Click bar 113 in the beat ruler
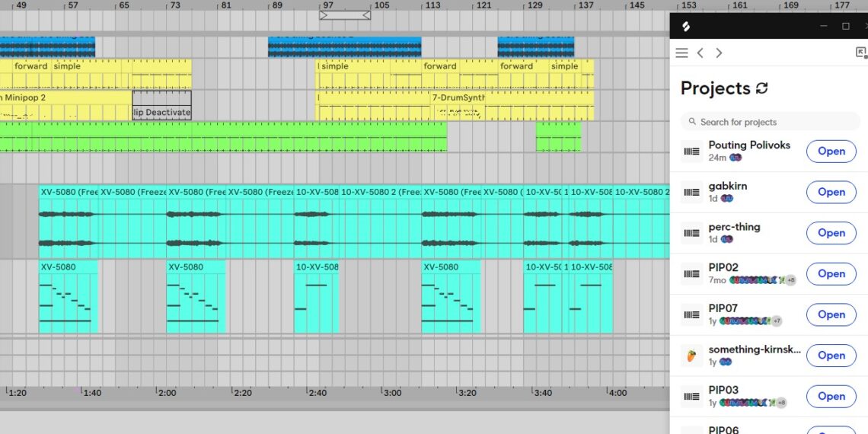868x434 pixels. pyautogui.click(x=433, y=5)
